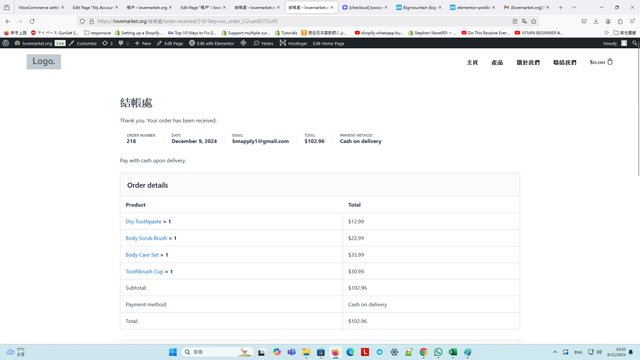Open the Tutorials bookmark
This screenshot has height=360, width=640.
coord(286,33)
